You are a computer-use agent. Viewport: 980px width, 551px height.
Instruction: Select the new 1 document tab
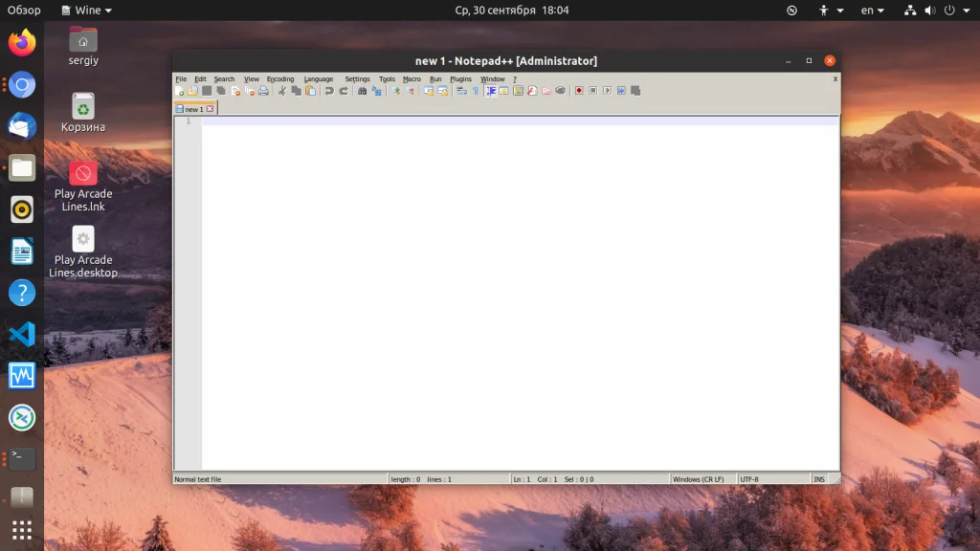(193, 109)
